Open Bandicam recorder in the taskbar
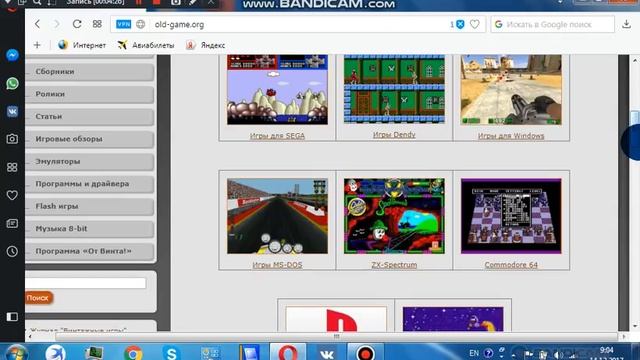The height and width of the screenshot is (360, 640). (x=365, y=353)
